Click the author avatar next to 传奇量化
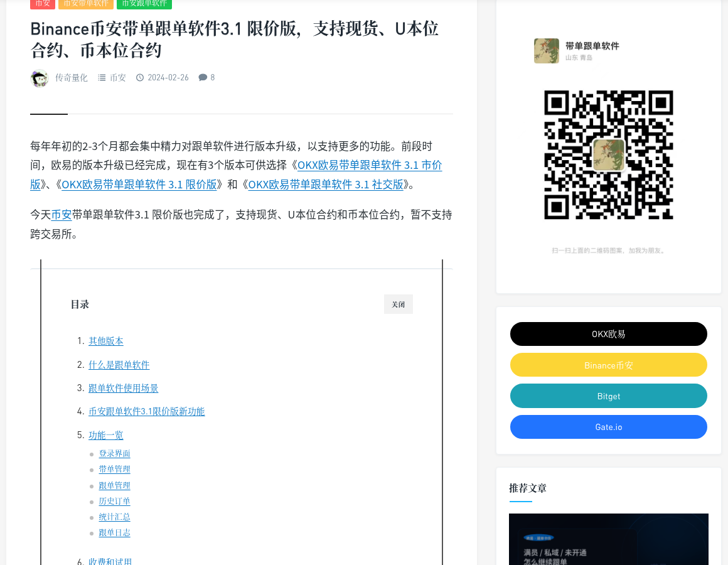The height and width of the screenshot is (565, 728). [40, 78]
